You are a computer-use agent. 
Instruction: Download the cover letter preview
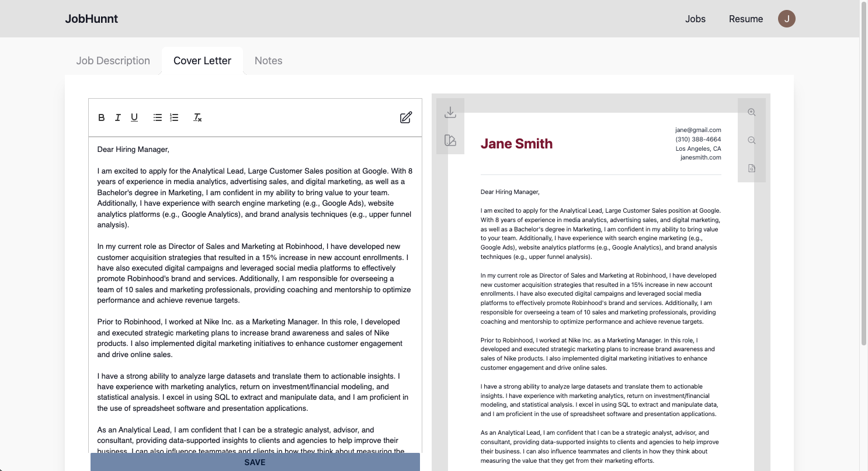click(x=450, y=112)
